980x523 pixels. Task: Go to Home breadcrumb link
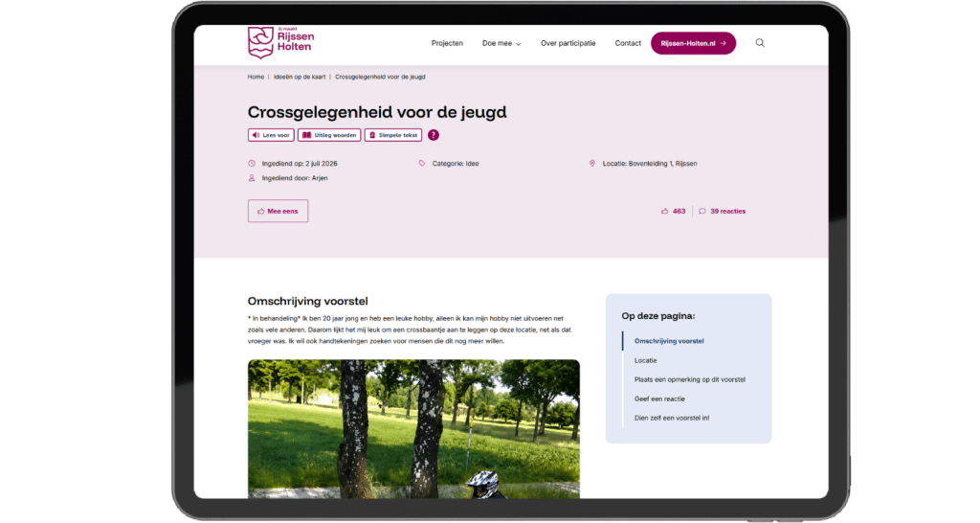(x=256, y=77)
